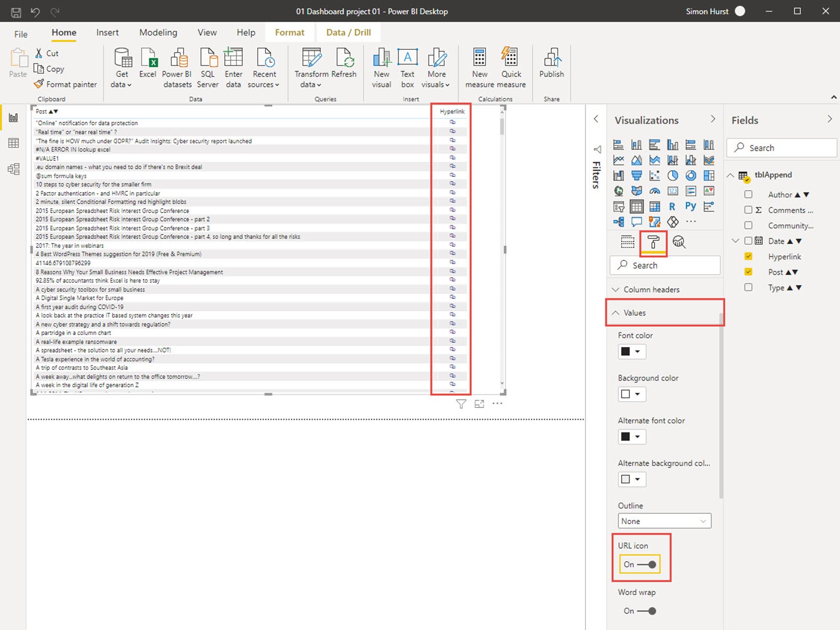This screenshot has width=840, height=630.
Task: Open the Modeling ribbon tab
Action: point(158,33)
